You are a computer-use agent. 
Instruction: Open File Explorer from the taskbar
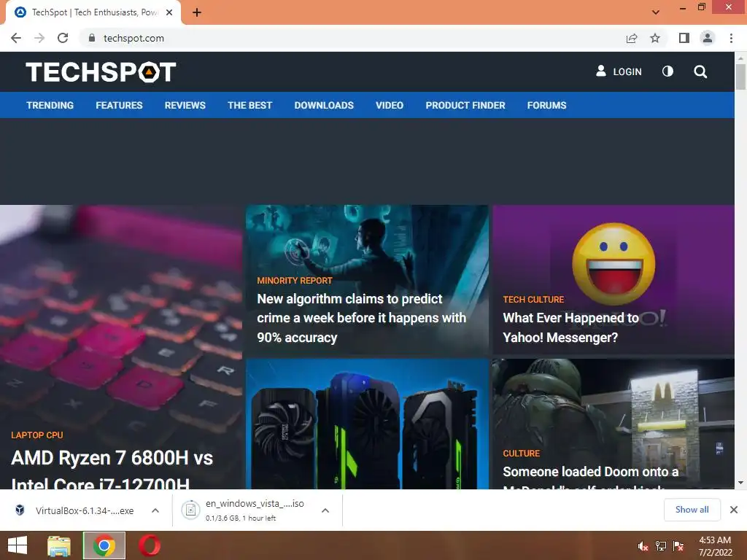(x=59, y=545)
